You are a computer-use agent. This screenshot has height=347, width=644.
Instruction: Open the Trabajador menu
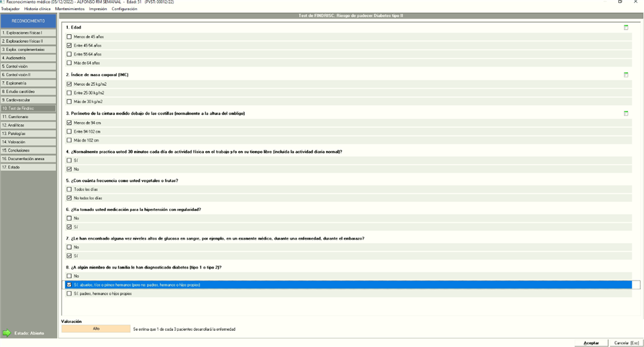pos(10,9)
